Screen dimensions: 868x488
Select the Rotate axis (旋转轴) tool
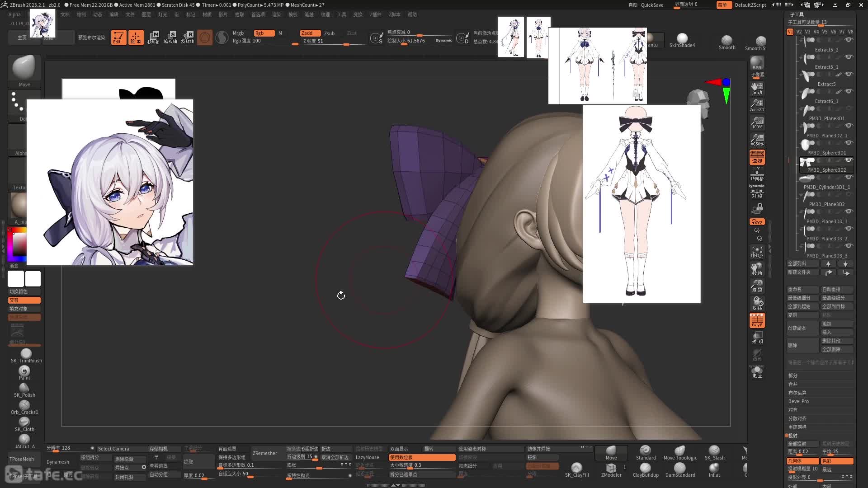[188, 37]
